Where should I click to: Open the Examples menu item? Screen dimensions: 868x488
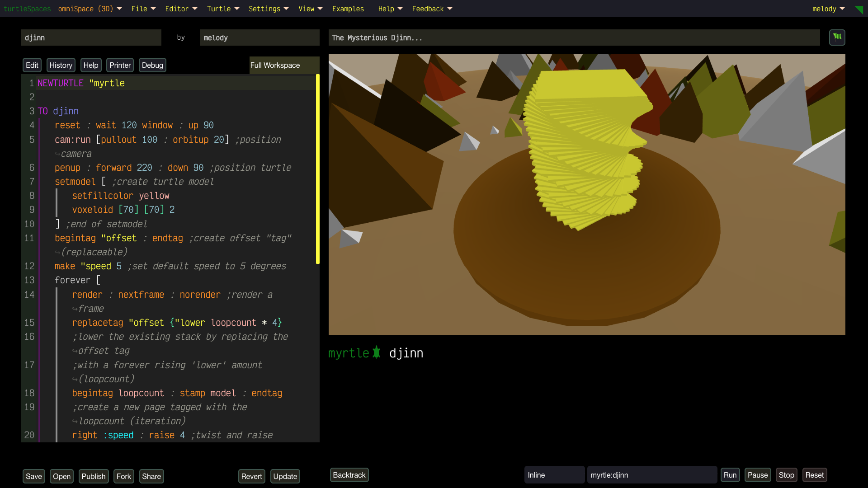(348, 9)
